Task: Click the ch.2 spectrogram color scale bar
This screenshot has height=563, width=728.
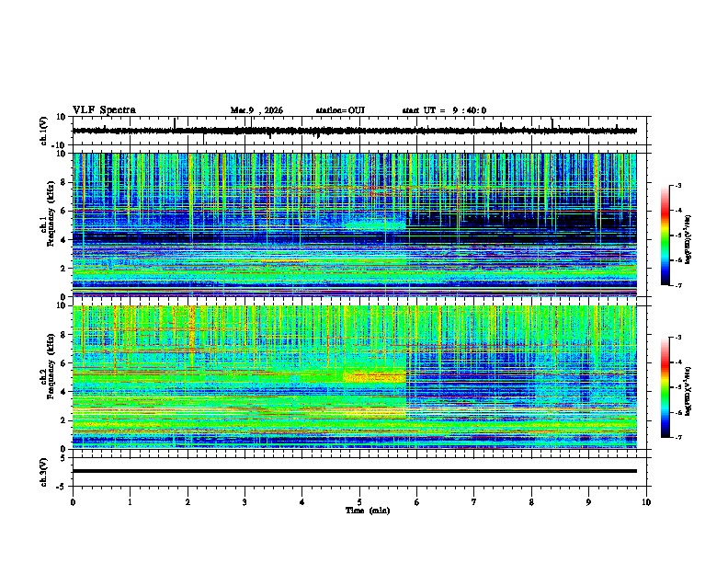Action: pyautogui.click(x=665, y=387)
